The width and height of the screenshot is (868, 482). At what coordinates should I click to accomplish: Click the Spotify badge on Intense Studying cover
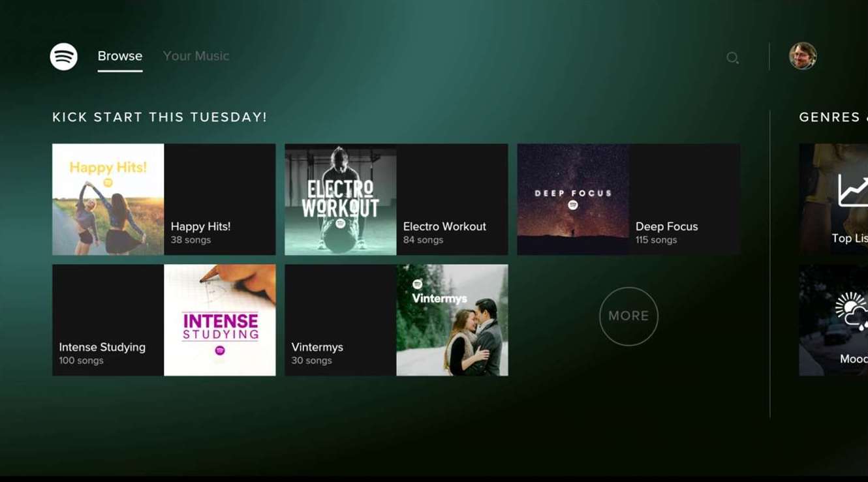(x=220, y=350)
